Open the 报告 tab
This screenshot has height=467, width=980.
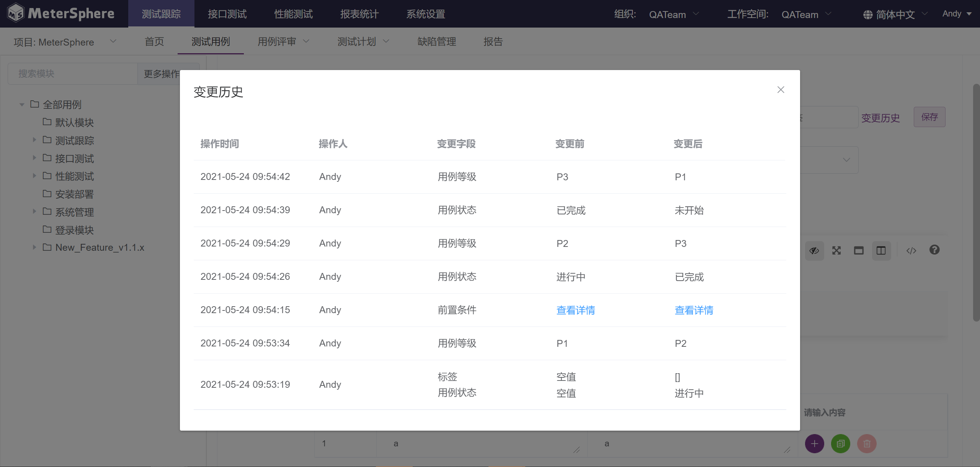493,41
